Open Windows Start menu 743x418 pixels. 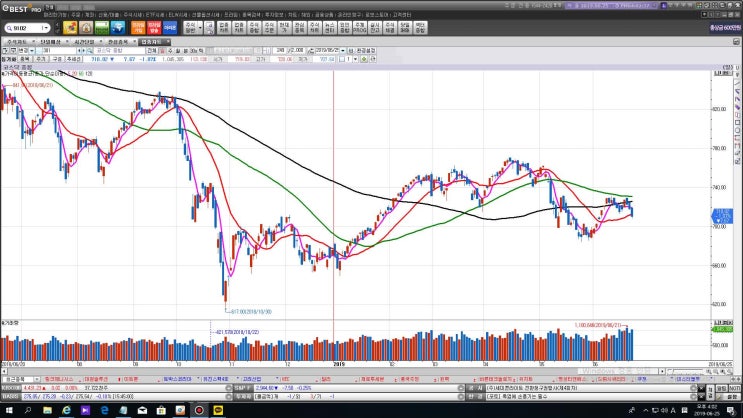[9, 410]
